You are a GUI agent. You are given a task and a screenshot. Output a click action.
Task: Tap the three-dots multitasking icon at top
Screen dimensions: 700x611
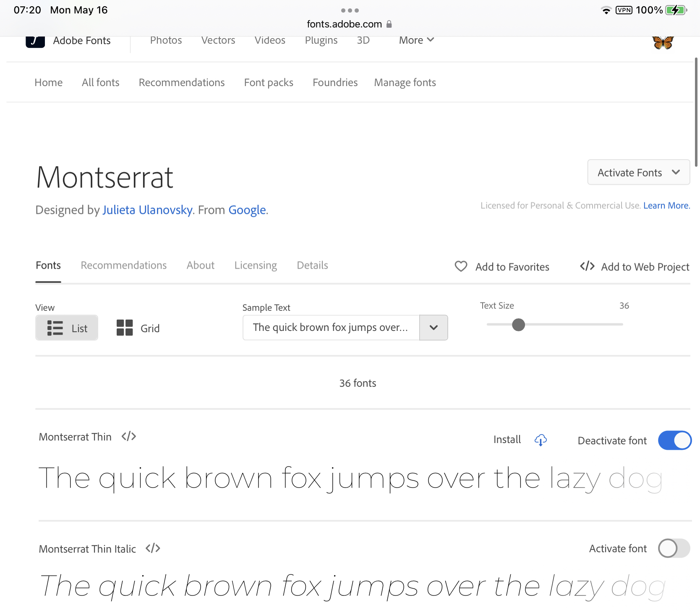click(350, 10)
